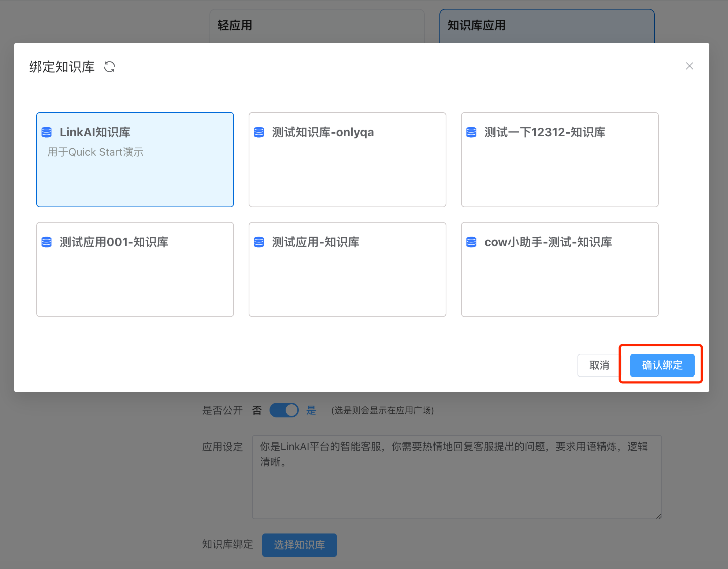
Task: Confirm with the 确认绑定 button
Action: 662,365
